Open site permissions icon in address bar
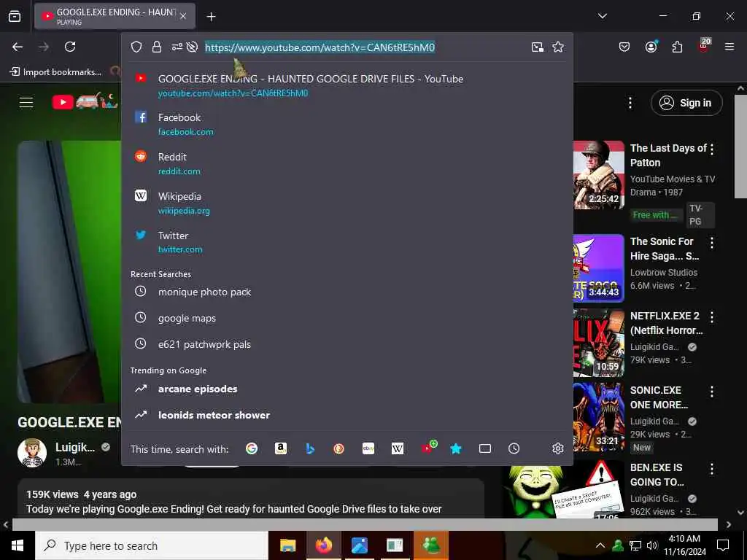This screenshot has height=560, width=747. pos(177,47)
